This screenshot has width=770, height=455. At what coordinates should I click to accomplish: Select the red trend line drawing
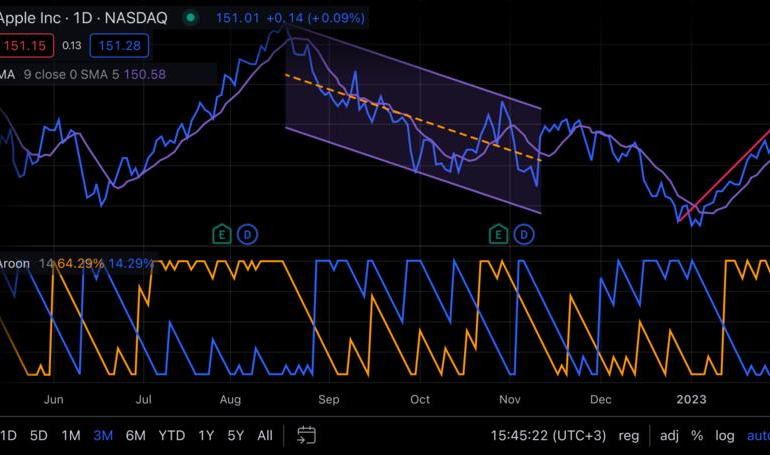coord(725,175)
